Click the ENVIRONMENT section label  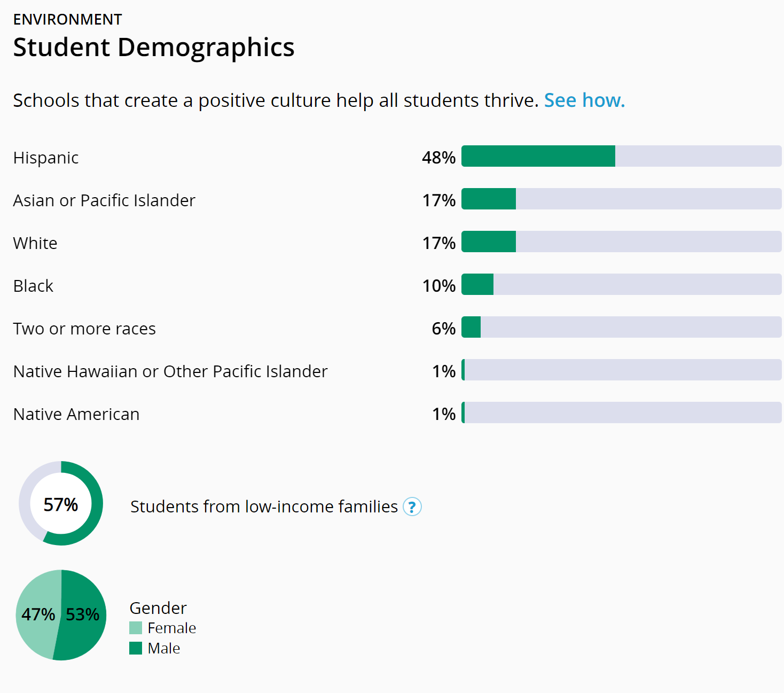click(x=67, y=20)
